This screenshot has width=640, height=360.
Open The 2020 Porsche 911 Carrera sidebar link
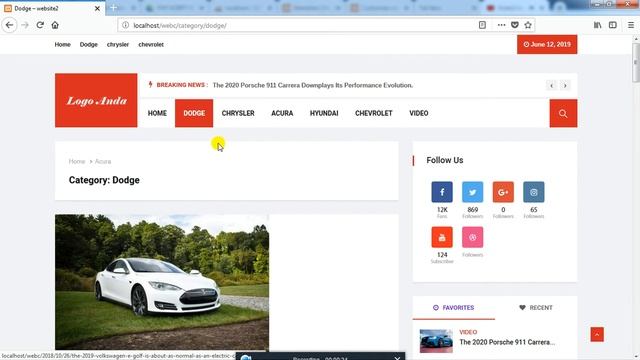pyautogui.click(x=507, y=342)
